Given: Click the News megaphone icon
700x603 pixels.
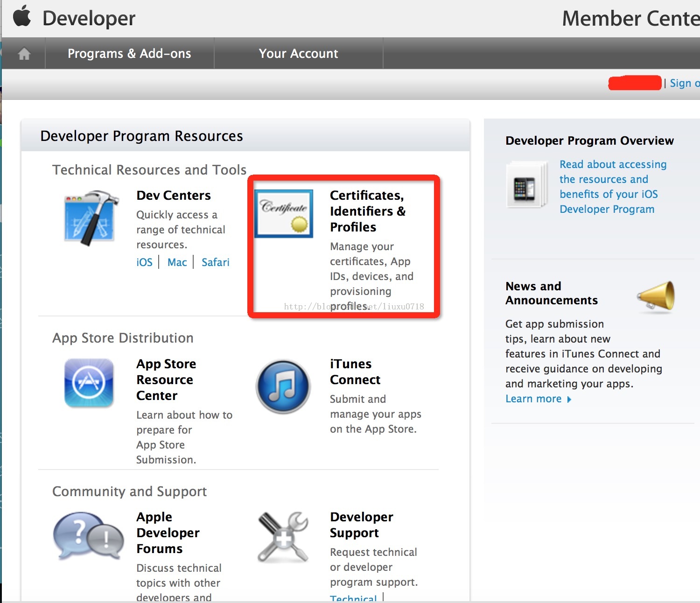Looking at the screenshot, I should [x=656, y=296].
